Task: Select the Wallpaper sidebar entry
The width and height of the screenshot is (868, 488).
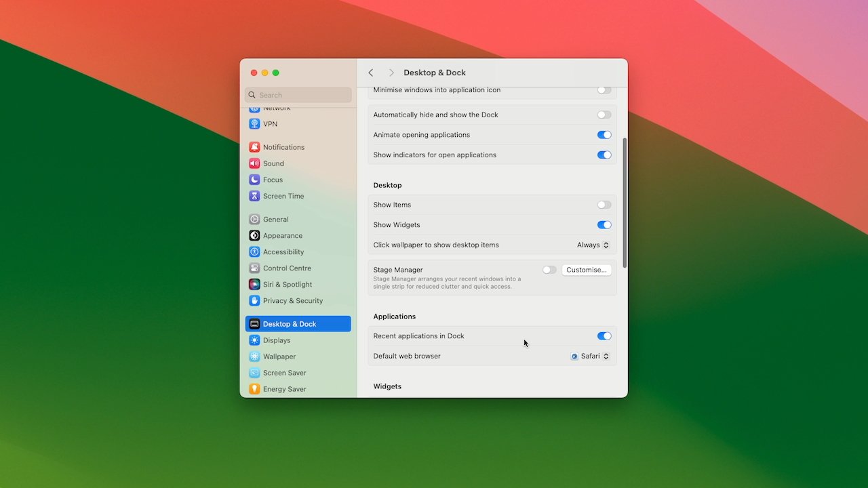Action: tap(298, 357)
